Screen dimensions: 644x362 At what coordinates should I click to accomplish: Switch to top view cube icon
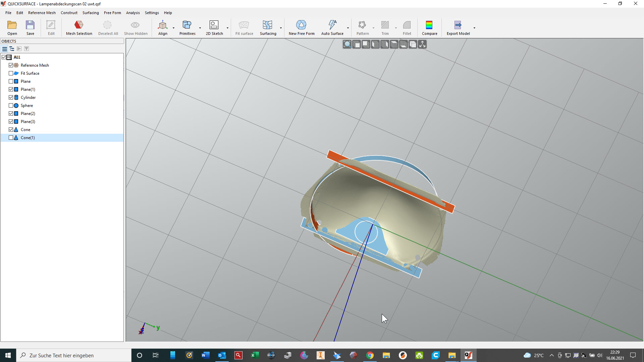[x=394, y=44]
